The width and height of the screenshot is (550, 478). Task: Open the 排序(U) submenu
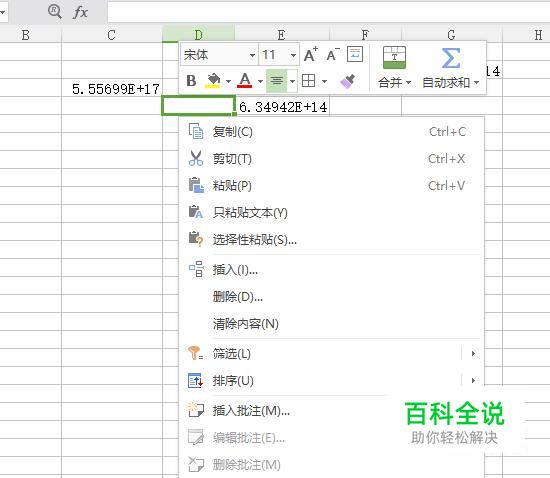coord(331,381)
